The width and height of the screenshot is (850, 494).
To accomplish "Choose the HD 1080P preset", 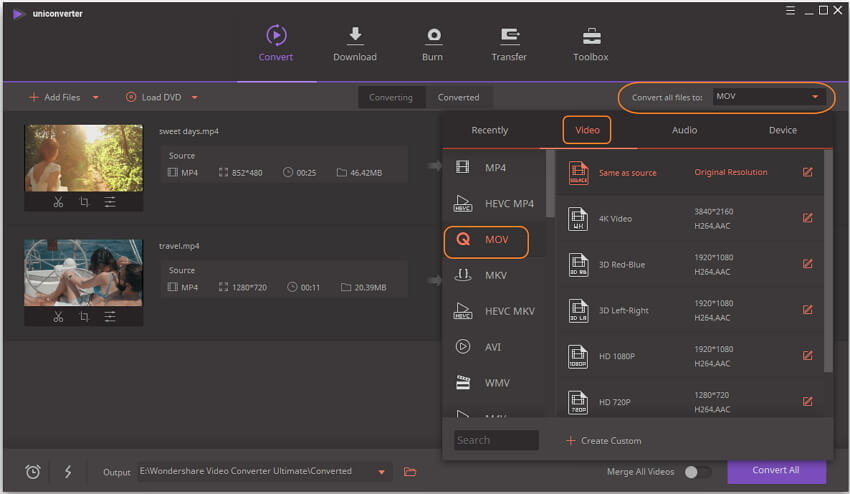I will [690, 356].
